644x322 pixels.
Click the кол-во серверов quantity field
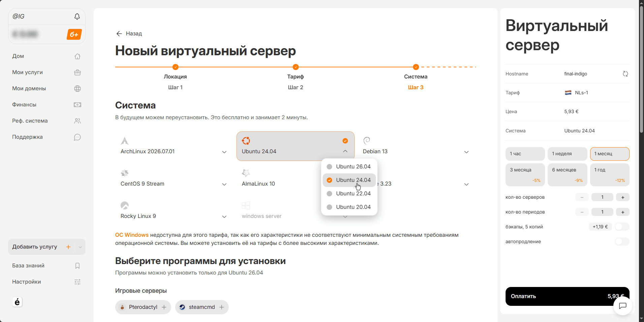tap(602, 197)
